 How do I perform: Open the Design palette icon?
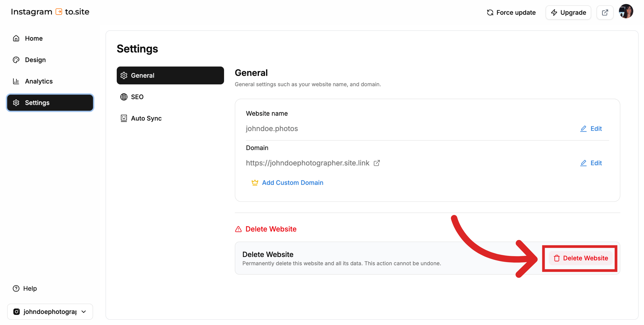coord(16,59)
